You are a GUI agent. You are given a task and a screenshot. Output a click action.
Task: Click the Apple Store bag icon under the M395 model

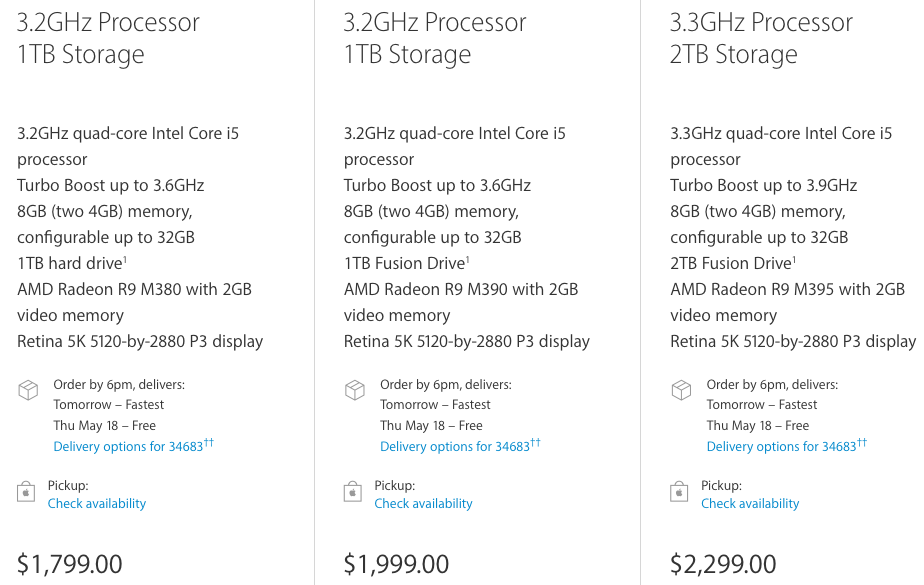680,492
